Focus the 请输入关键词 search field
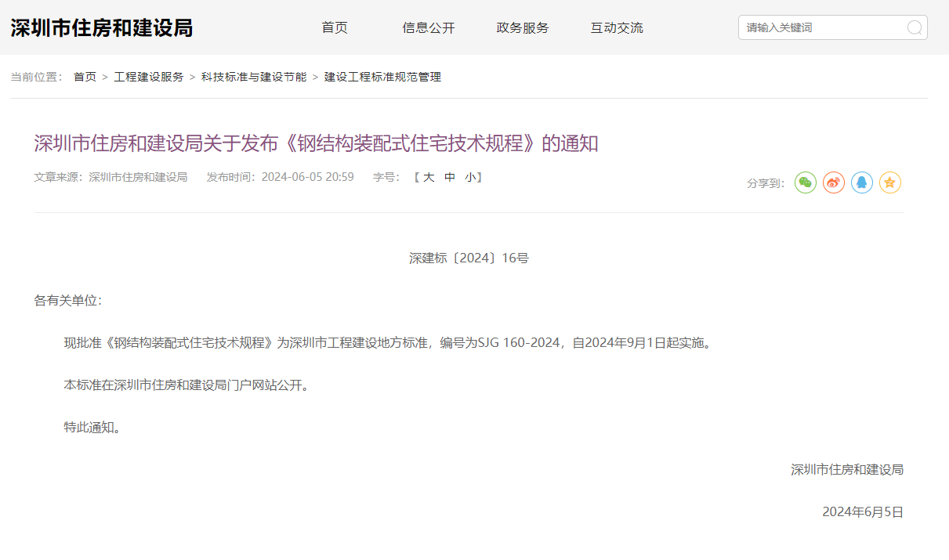This screenshot has width=949, height=560. 823,27
